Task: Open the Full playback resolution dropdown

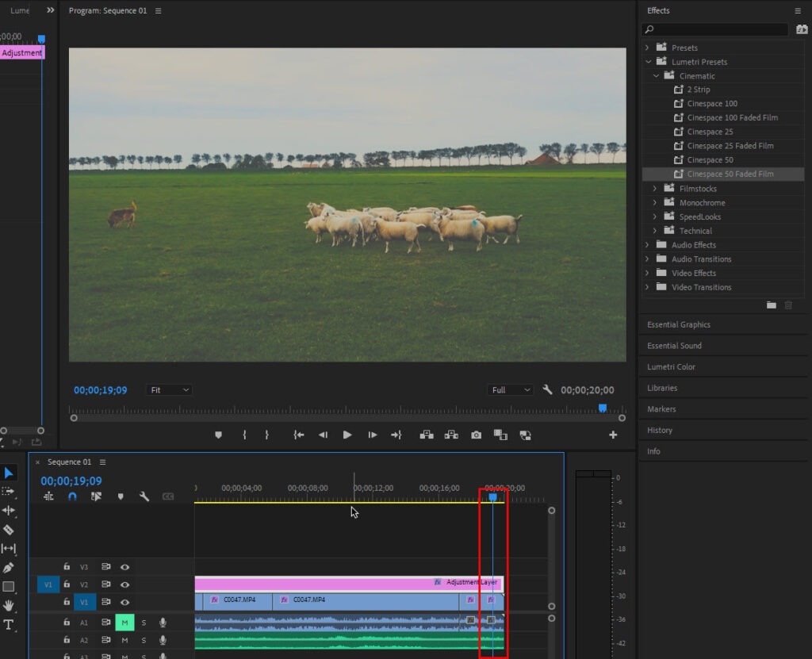Action: [510, 390]
